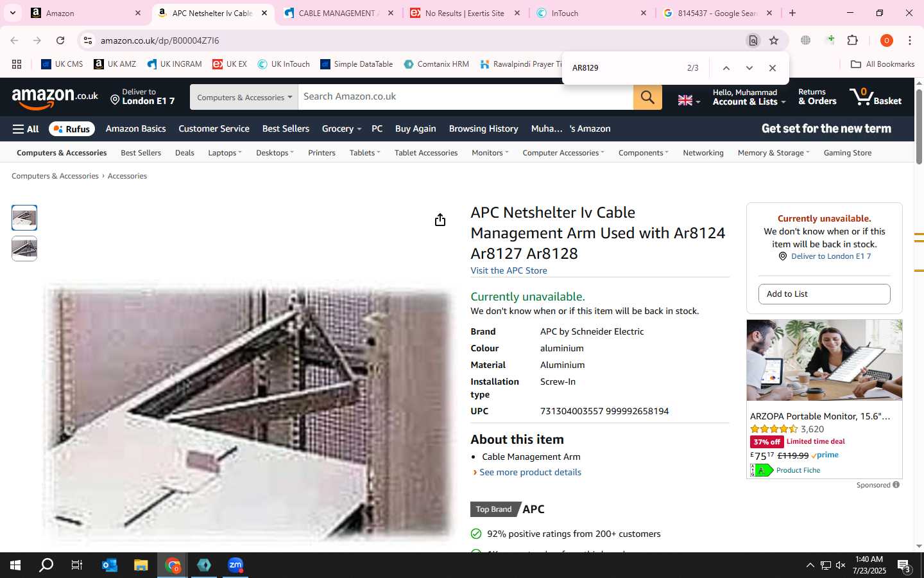Expand the Computers & Accessories search category dropdown
924x578 pixels.
point(244,97)
